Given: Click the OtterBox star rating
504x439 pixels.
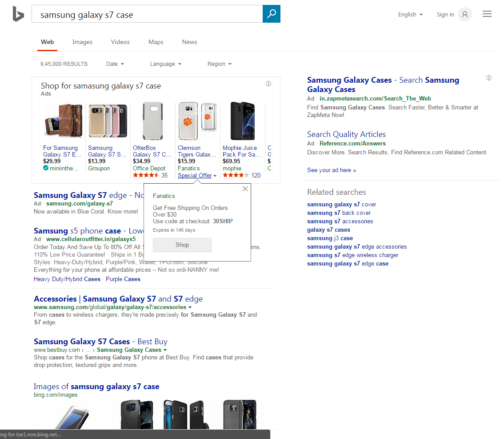Looking at the screenshot, I should click(146, 175).
